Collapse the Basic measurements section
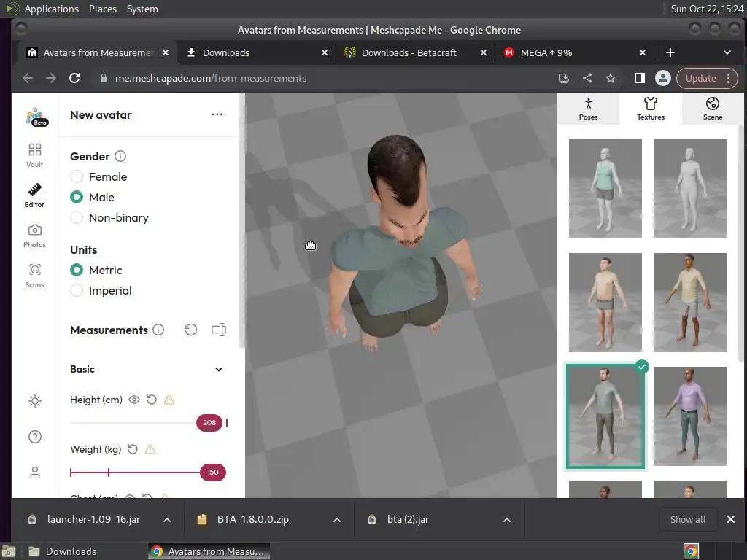Image resolution: width=747 pixels, height=560 pixels. (219, 369)
